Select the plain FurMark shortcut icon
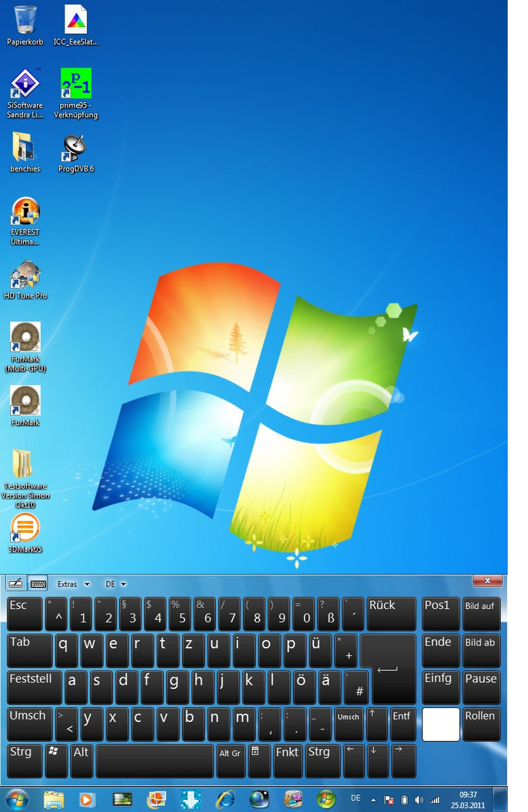The height and width of the screenshot is (812, 528). tap(25, 406)
